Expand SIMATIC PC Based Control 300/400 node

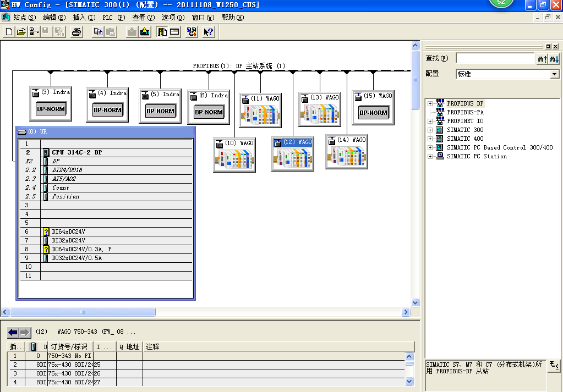430,148
